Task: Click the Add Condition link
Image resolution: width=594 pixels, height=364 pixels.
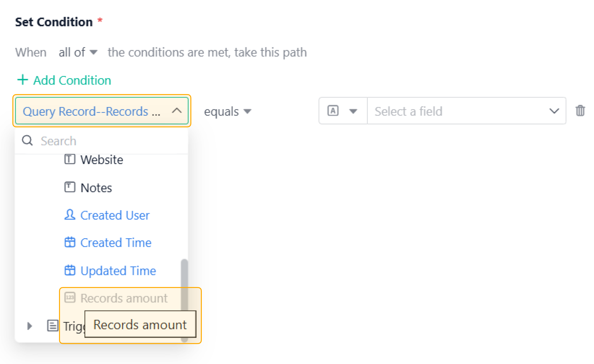Action: click(x=64, y=80)
